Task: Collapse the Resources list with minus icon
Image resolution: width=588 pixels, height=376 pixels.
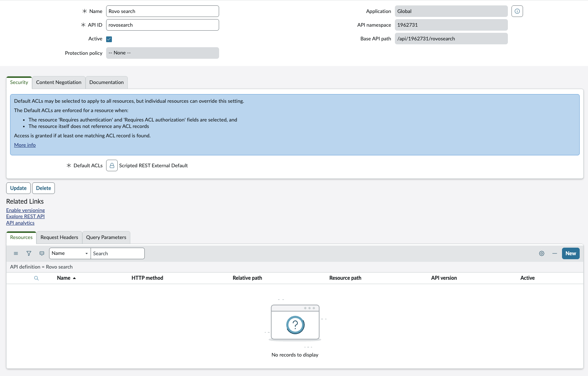Action: click(x=554, y=253)
